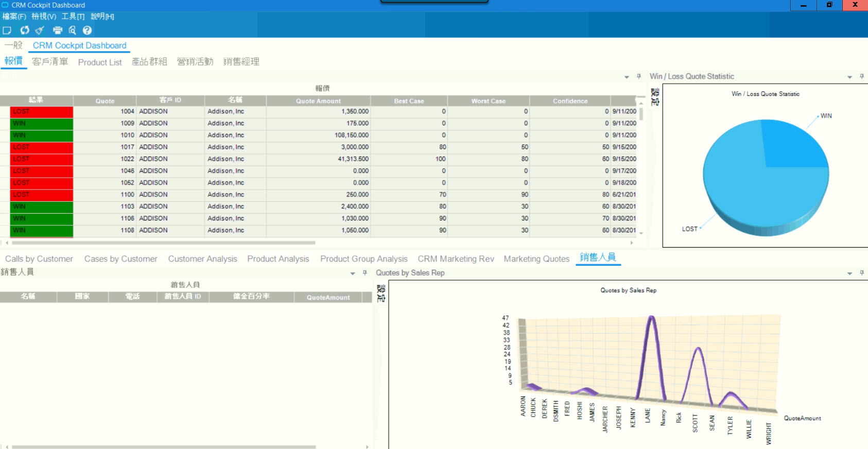Switch to the 客戶清單 tab
The height and width of the screenshot is (449, 868).
coord(50,62)
